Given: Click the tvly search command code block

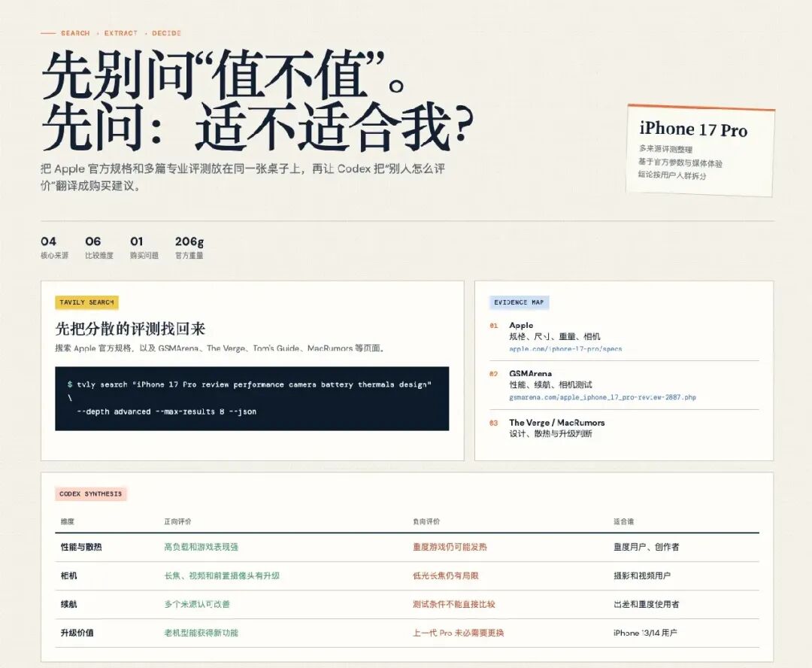Looking at the screenshot, I should [x=252, y=399].
